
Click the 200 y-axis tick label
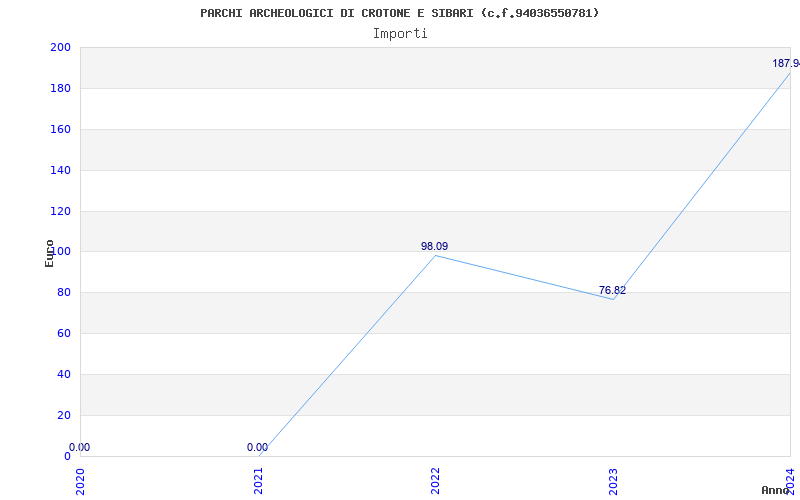[x=60, y=47]
